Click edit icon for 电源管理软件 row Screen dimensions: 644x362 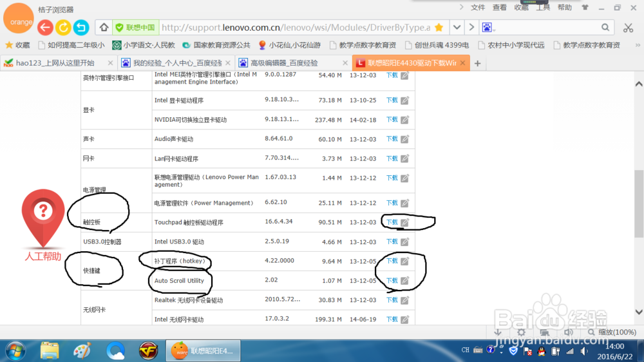coord(405,202)
